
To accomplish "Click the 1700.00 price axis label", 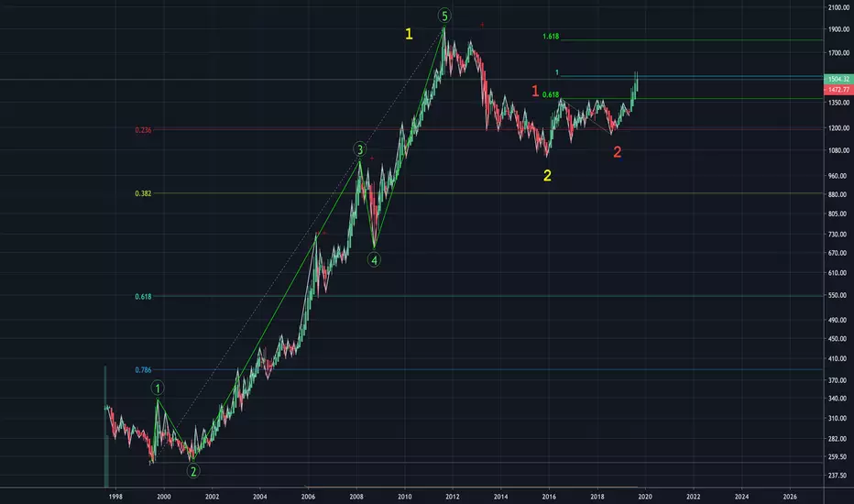I will coord(838,53).
